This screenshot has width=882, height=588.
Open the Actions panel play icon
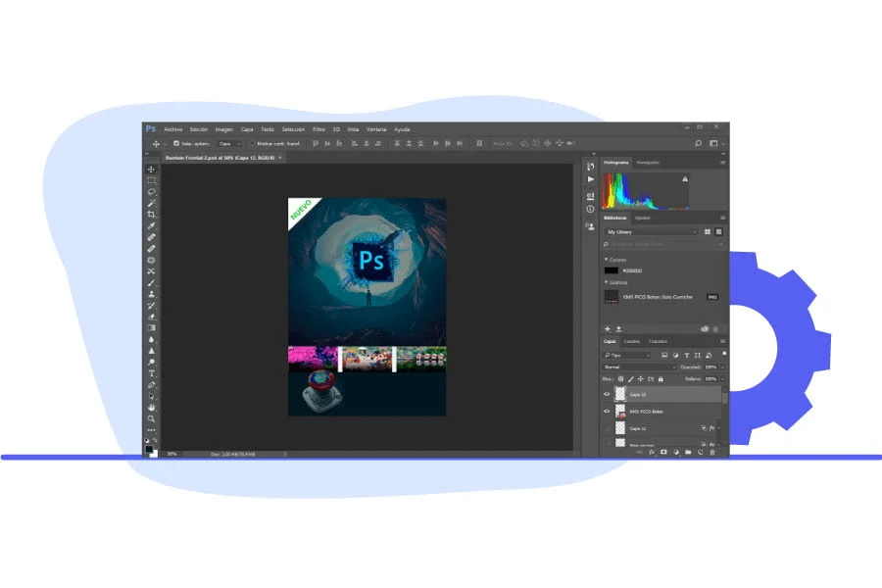click(590, 179)
